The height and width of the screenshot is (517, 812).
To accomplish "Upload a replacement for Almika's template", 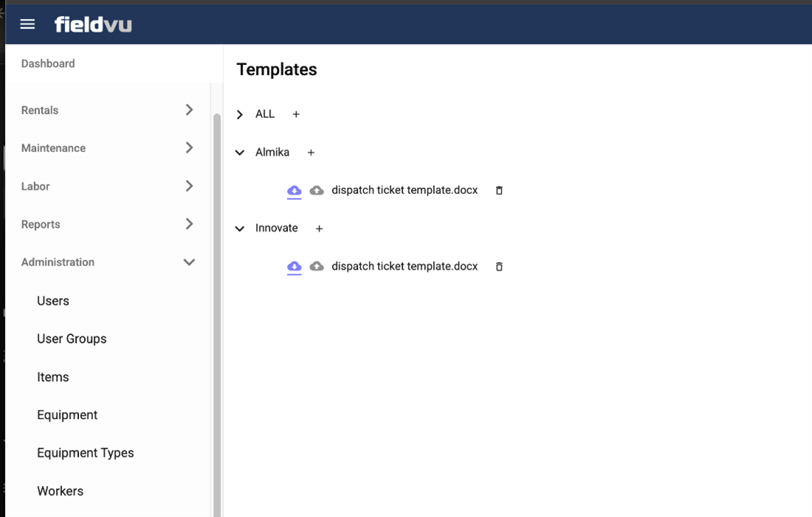I will [317, 190].
